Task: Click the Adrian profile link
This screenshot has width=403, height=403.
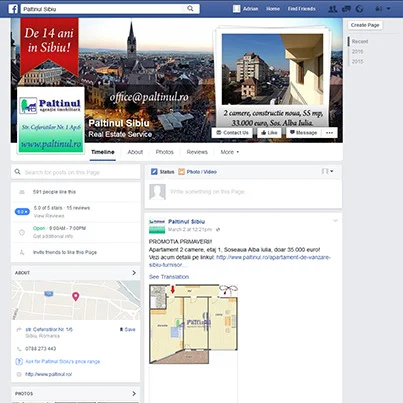Action: (x=250, y=9)
